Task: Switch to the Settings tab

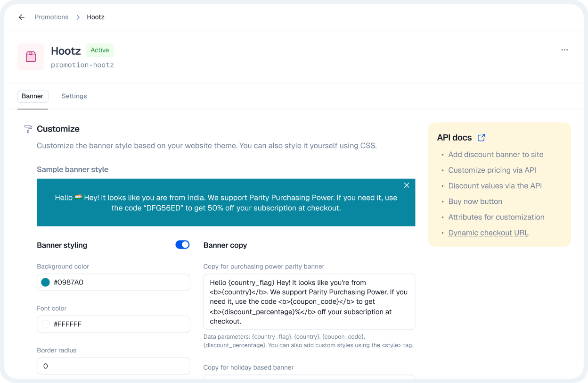Action: (74, 96)
